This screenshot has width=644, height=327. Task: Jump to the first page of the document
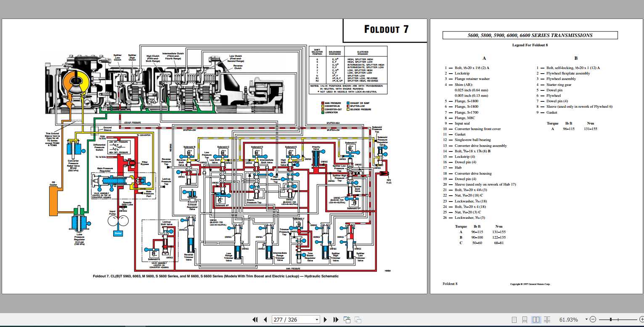coord(255,319)
